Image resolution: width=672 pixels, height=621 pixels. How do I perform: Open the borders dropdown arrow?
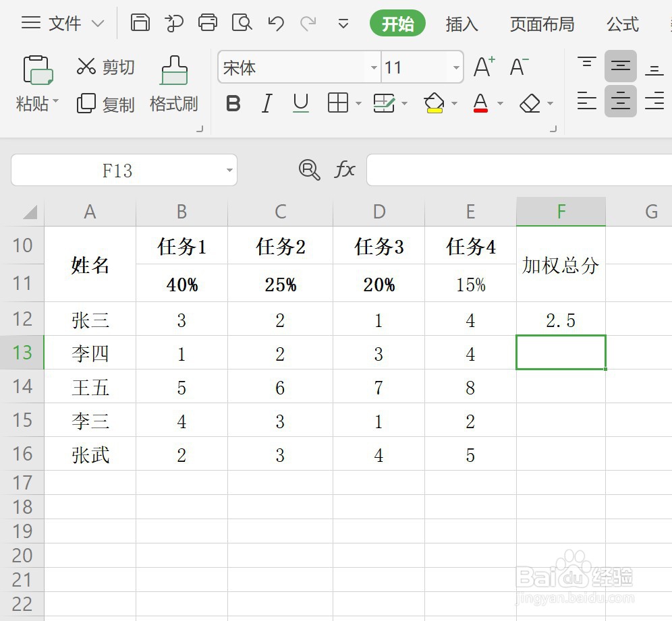(358, 103)
